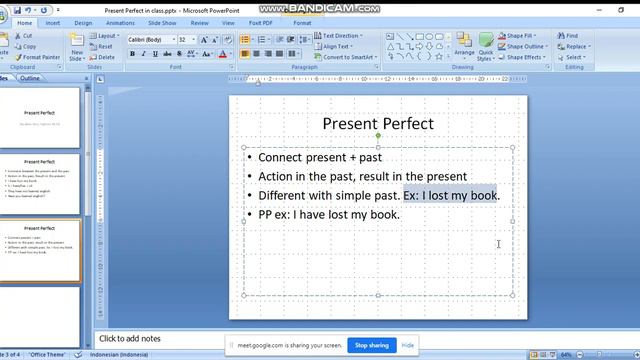
Task: Open the font size dropdown
Action: 193,40
